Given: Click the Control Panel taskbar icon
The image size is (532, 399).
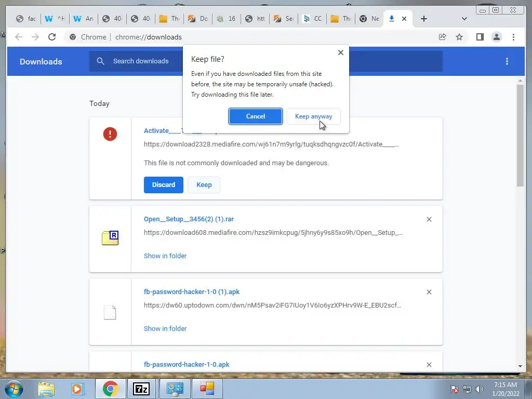Looking at the screenshot, I should 175,389.
